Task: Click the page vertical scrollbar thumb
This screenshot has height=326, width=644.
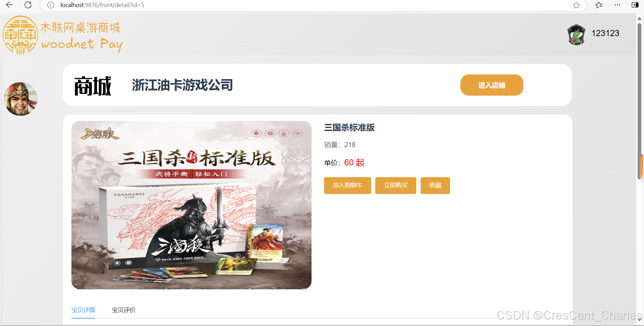Action: (639, 101)
